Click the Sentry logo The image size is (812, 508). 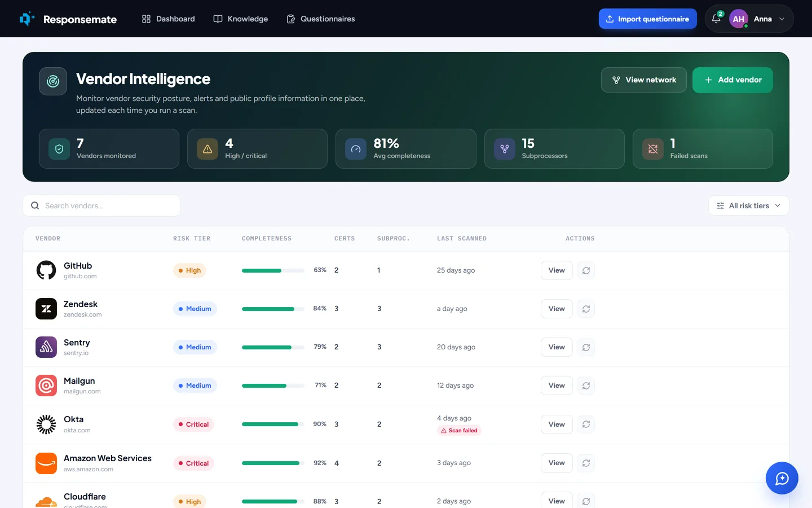pyautogui.click(x=46, y=347)
